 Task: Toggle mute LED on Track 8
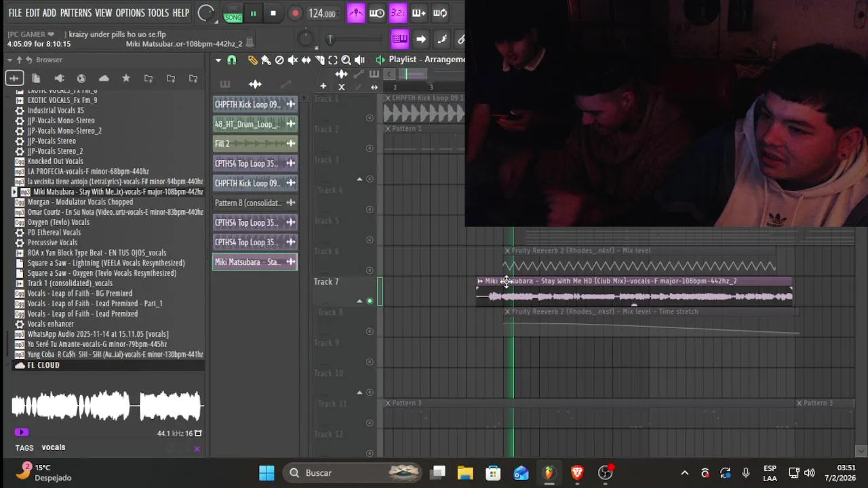tap(370, 331)
